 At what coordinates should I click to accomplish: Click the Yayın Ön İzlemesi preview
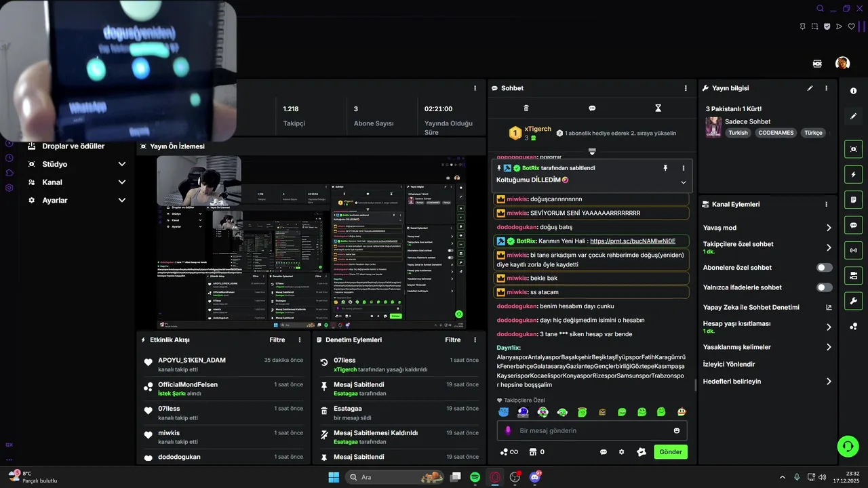(x=311, y=243)
